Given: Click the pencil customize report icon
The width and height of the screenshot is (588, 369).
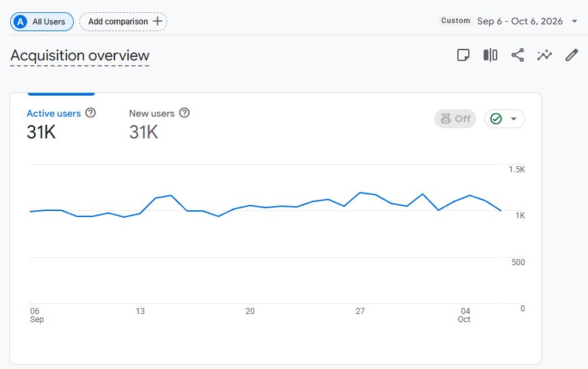Looking at the screenshot, I should (572, 55).
